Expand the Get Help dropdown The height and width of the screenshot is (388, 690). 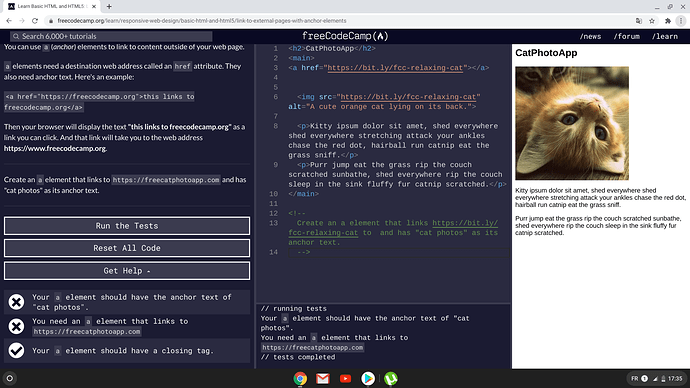127,271
